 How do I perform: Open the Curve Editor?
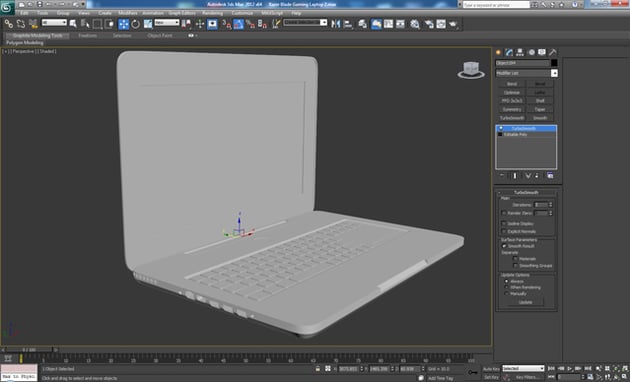point(389,24)
